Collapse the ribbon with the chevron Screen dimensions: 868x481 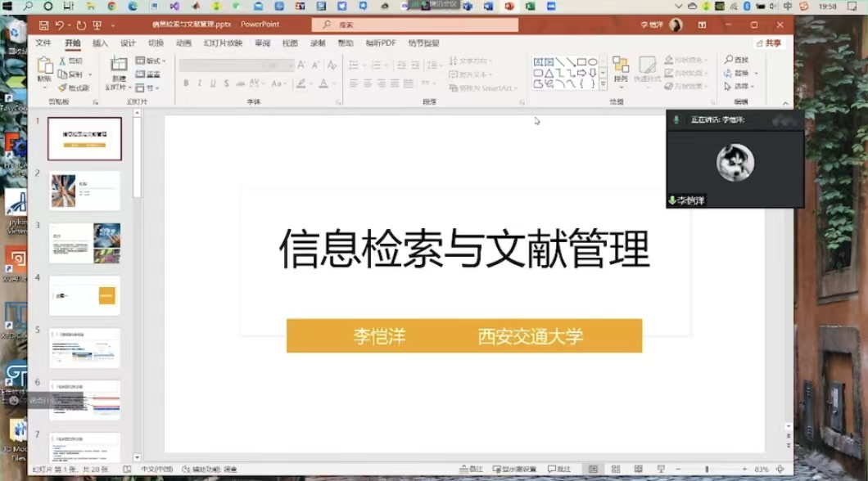785,103
